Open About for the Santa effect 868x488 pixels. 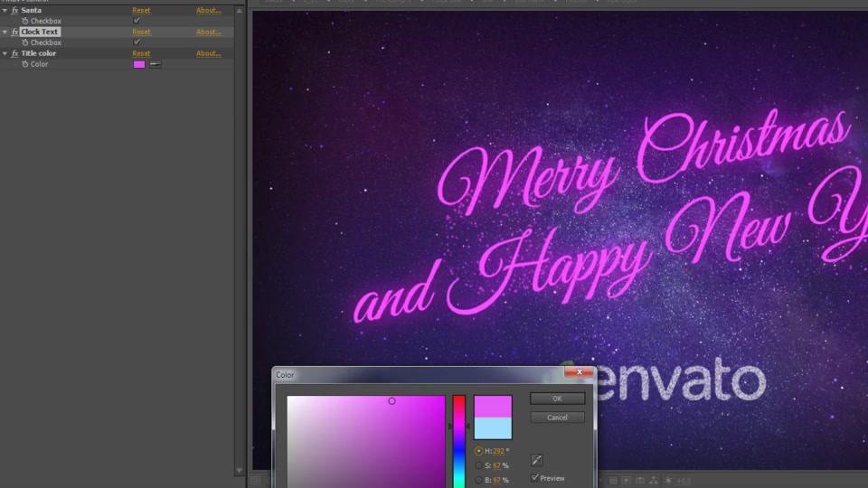209,10
